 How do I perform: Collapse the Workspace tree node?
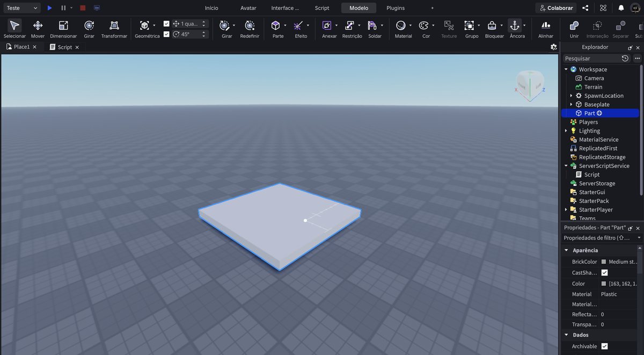pos(566,69)
